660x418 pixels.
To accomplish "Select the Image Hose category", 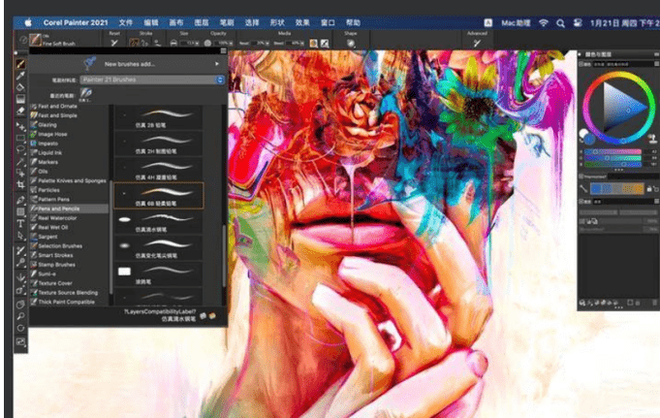I will [x=53, y=134].
